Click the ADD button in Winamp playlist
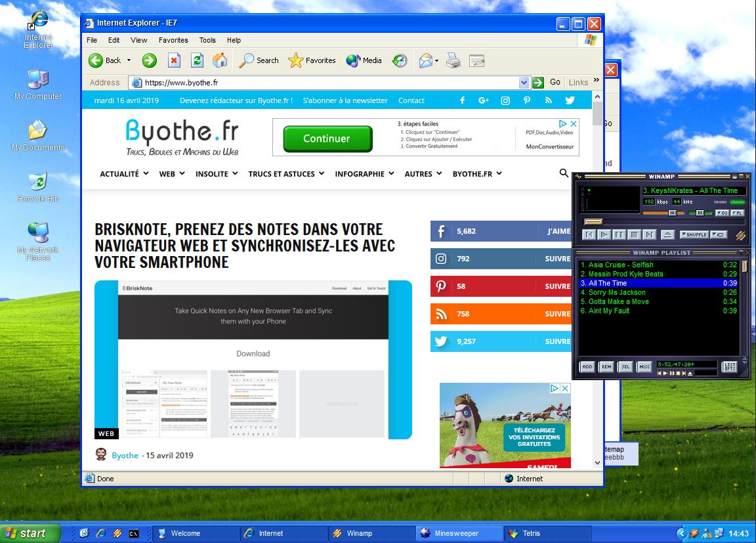Screen dimensions: 756x543 pos(587,366)
